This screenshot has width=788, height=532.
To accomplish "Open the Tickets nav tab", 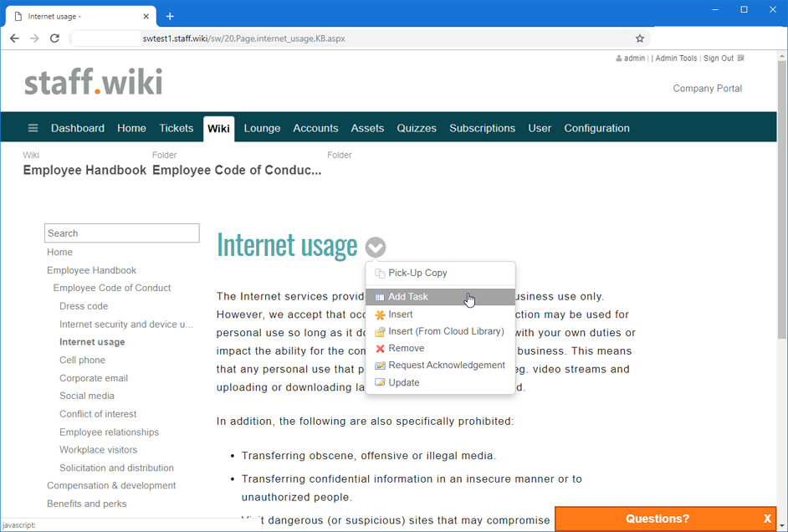I will pos(176,128).
